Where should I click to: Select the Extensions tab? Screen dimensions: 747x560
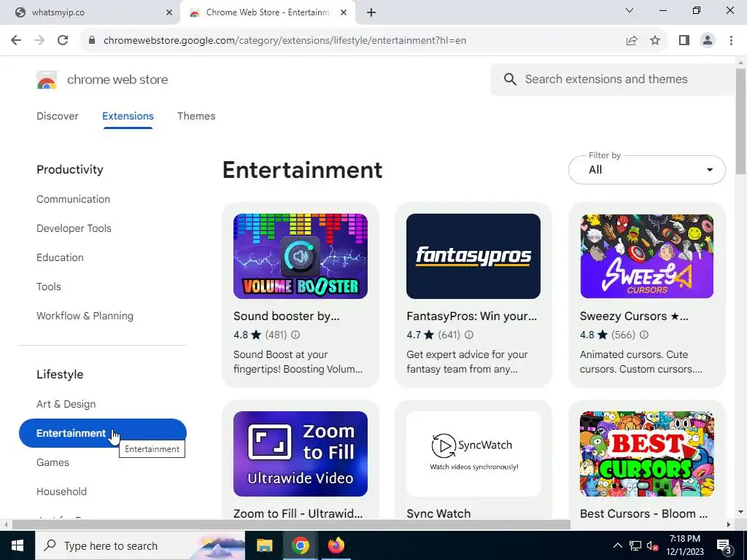128,116
